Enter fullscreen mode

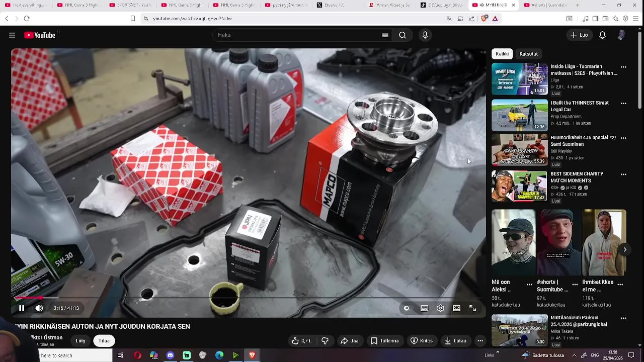point(473,308)
